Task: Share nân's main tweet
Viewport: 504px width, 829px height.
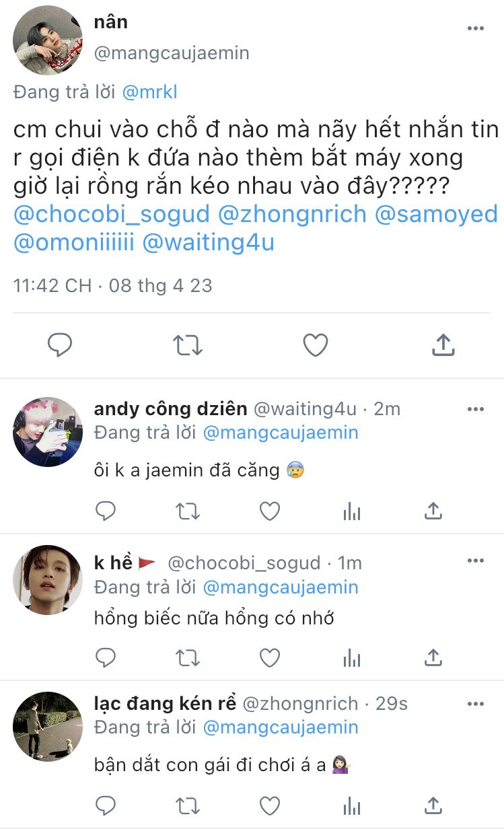Action: pos(443,345)
